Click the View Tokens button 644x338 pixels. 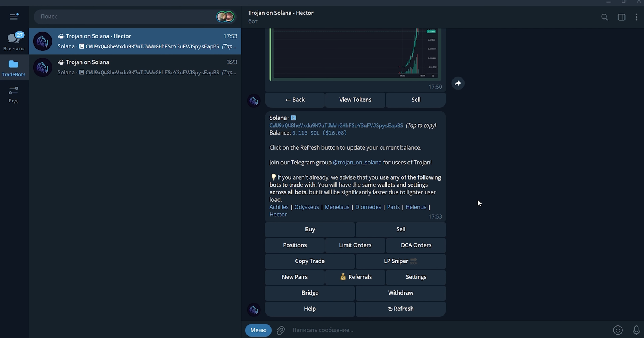coord(355,100)
